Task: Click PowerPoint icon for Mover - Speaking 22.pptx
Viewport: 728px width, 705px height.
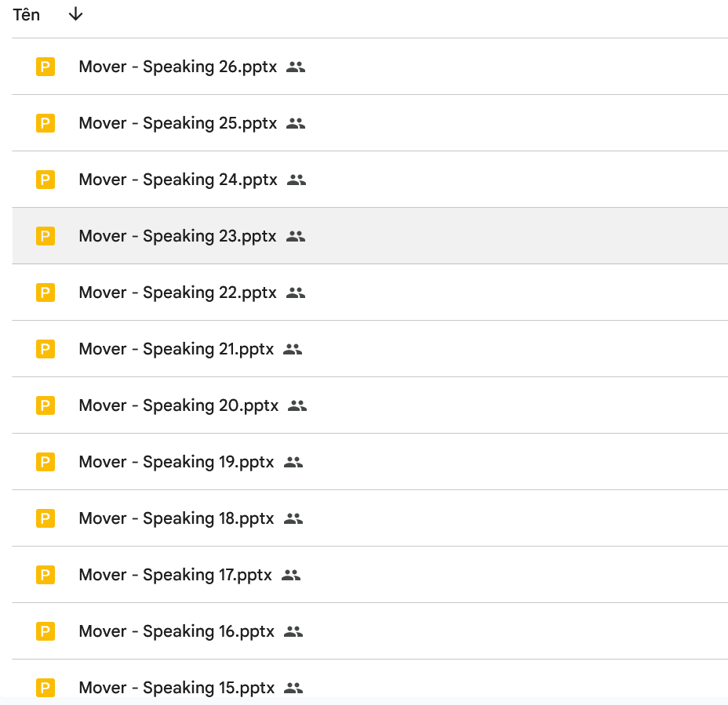Action: click(x=45, y=293)
